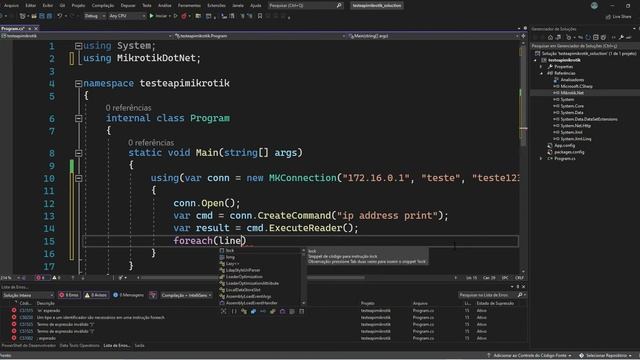Click the green Iniciar play icon
The height and width of the screenshot is (360, 640).
(151, 16)
